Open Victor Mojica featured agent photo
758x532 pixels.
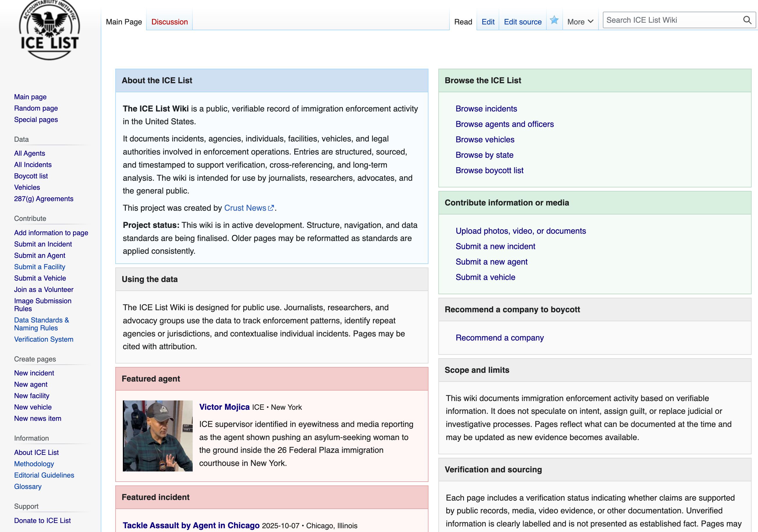[157, 436]
